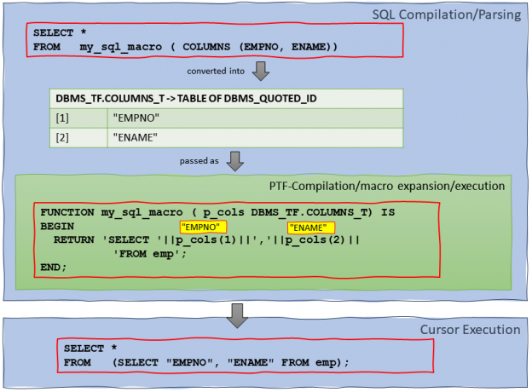The image size is (532, 392).
Task: Click the "BEGIN" keyword
Action: point(57,226)
